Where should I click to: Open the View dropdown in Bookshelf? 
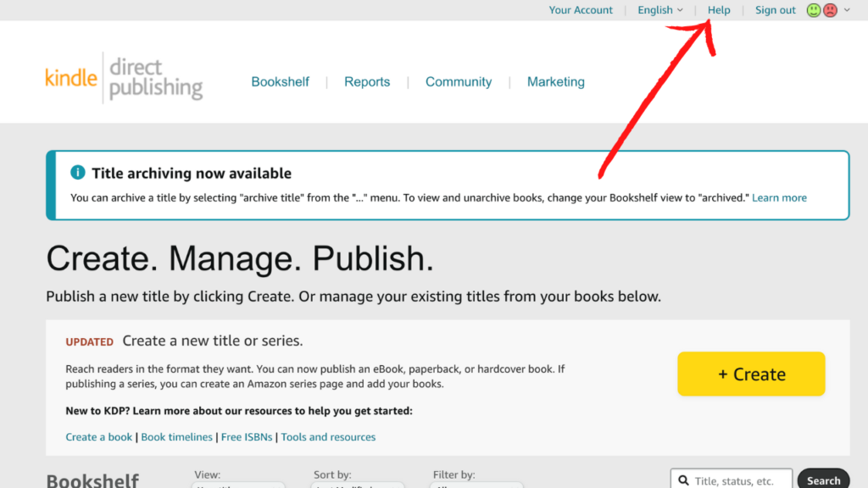tap(238, 485)
